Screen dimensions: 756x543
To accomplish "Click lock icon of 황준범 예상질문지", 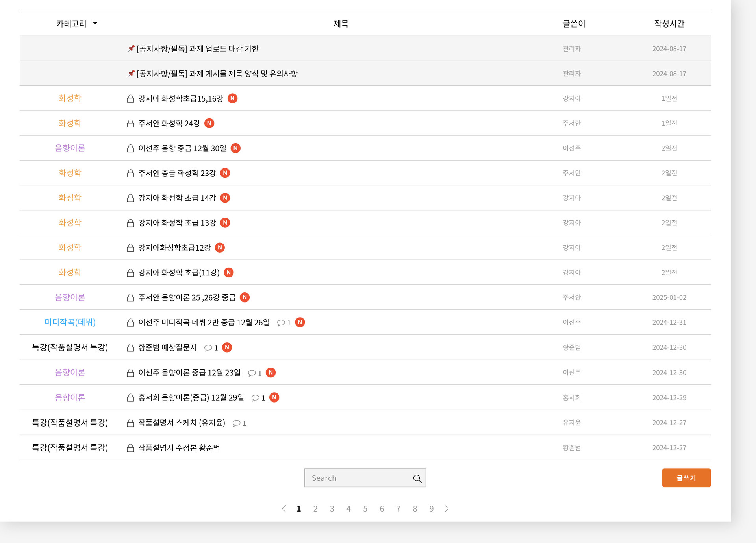I will coord(130,347).
